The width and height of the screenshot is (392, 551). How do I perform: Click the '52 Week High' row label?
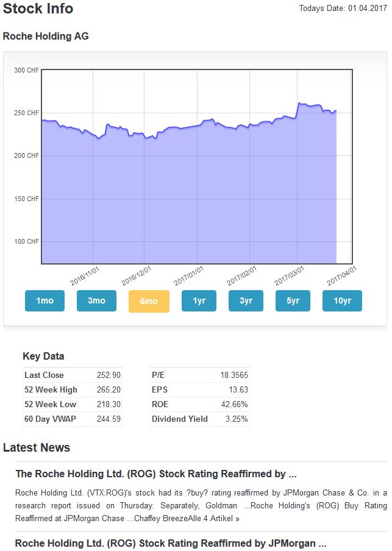click(51, 389)
